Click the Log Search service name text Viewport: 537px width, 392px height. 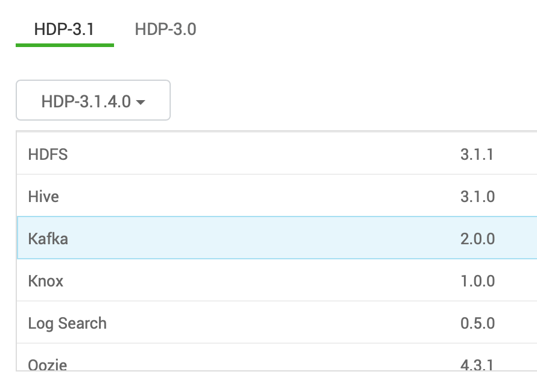(x=67, y=323)
